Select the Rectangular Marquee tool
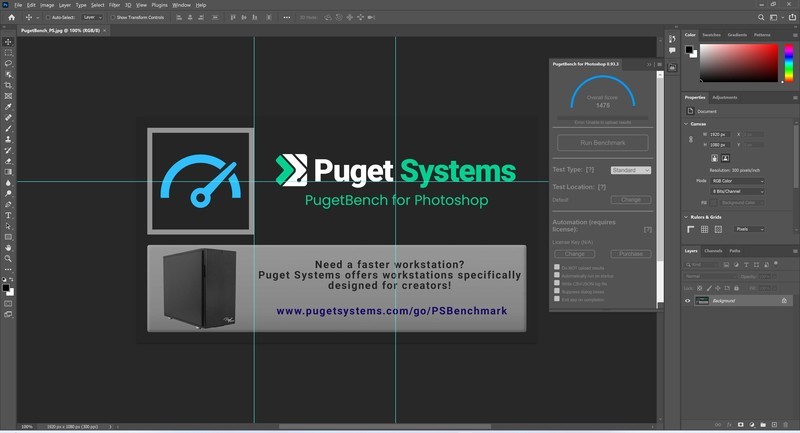This screenshot has height=433, width=800. coord(8,53)
